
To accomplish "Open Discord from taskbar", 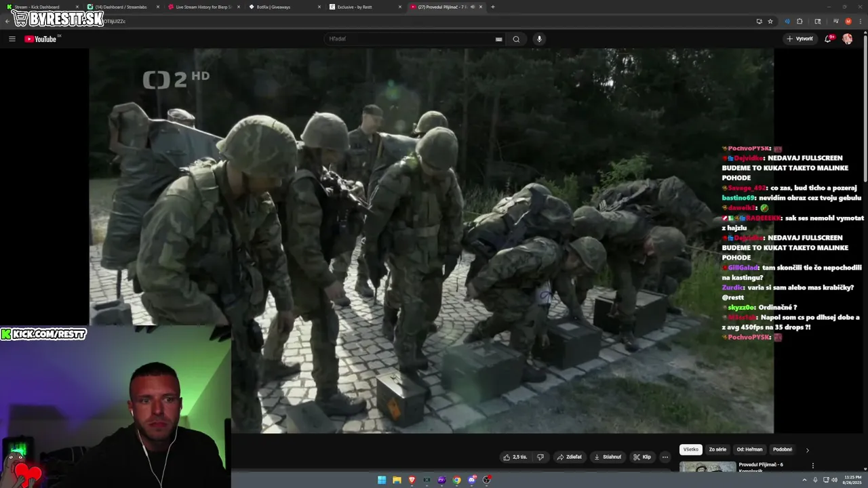I will [x=471, y=480].
